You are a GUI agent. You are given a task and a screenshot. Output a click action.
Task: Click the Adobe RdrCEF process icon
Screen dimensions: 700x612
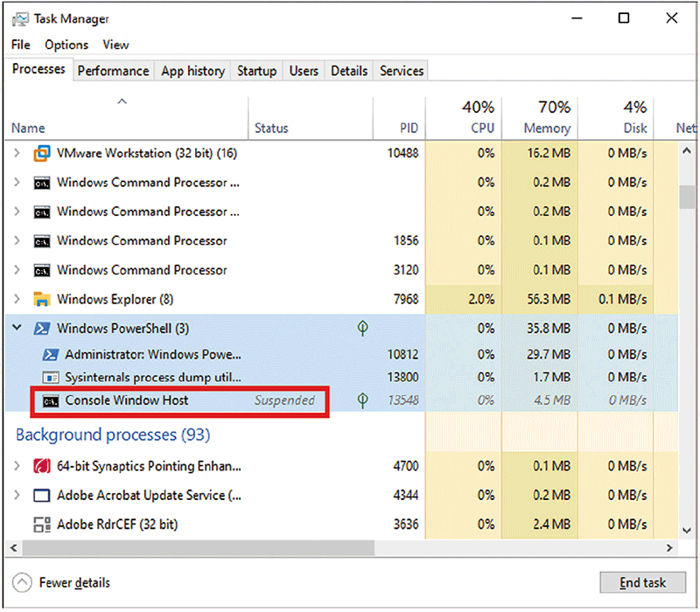tap(41, 525)
